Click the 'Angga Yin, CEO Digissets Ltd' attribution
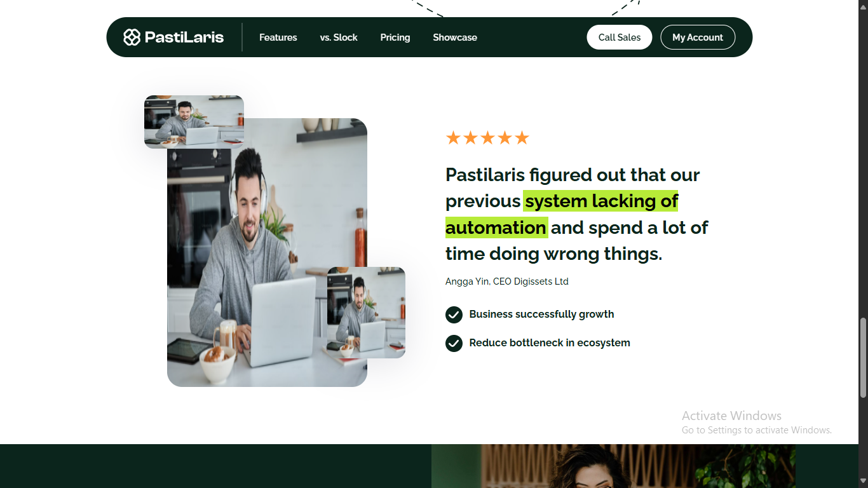Image resolution: width=868 pixels, height=488 pixels. (507, 281)
